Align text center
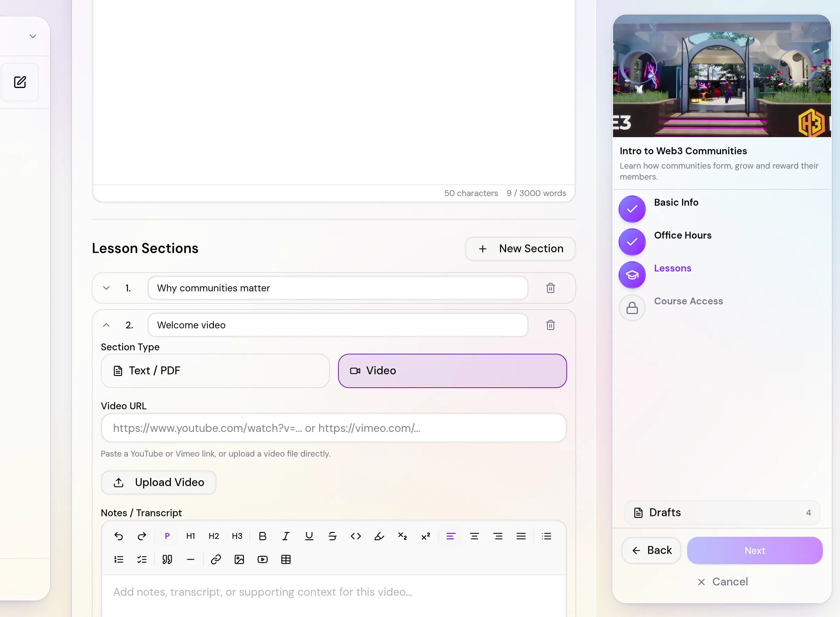Screen dimensions: 840x617 pos(475,536)
